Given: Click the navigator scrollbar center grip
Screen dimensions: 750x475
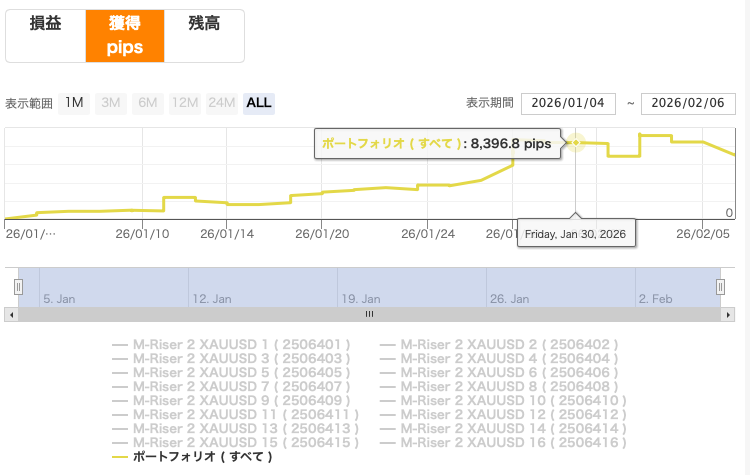Looking at the screenshot, I should 368,314.
